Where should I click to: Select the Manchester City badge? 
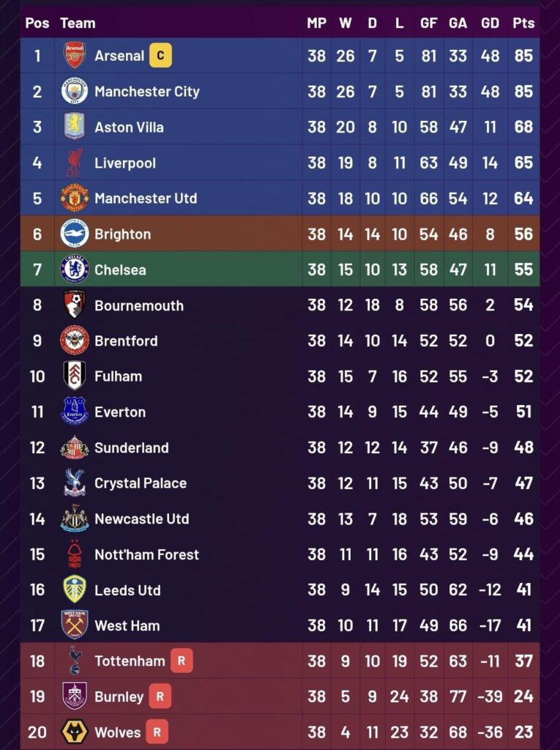click(73, 91)
